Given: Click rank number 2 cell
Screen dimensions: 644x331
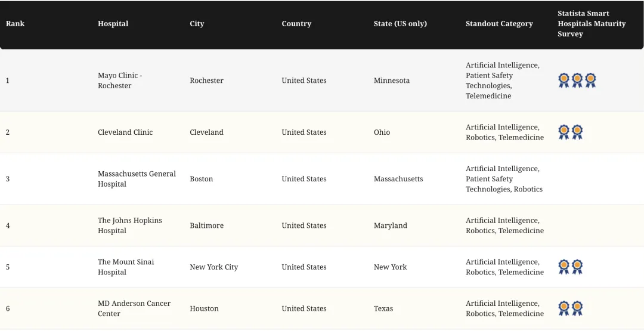Looking at the screenshot, I should 7,132.
